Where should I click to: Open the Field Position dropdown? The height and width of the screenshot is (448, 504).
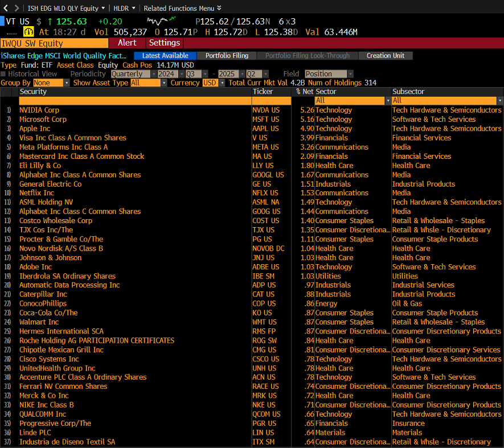tap(329, 74)
